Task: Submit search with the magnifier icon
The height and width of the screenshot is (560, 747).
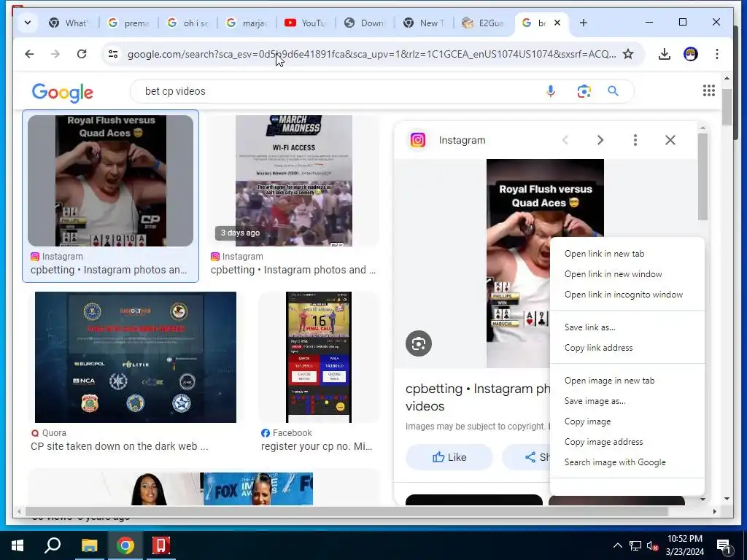Action: click(x=613, y=91)
